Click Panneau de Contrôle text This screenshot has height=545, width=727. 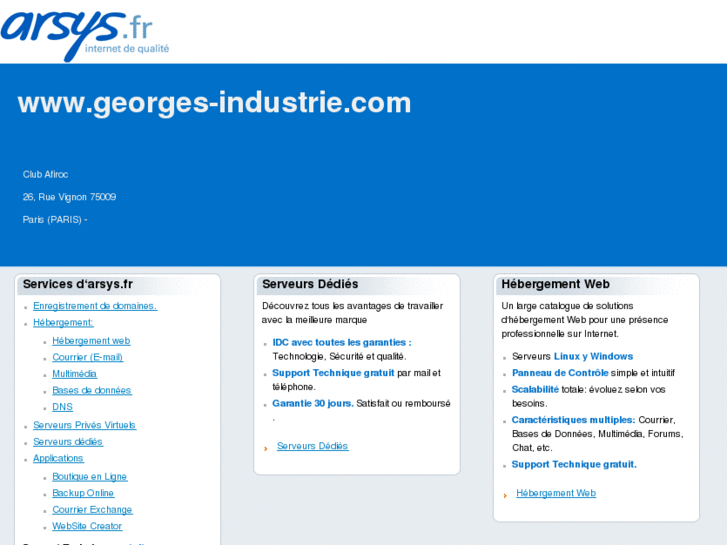(560, 373)
